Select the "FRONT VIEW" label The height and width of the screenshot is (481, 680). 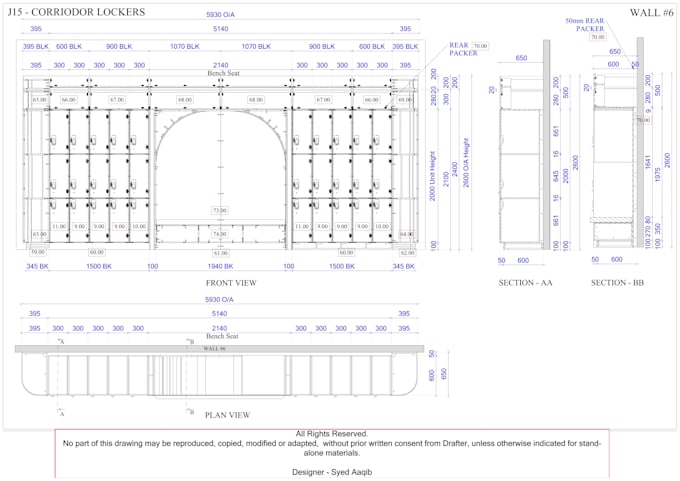point(231,283)
